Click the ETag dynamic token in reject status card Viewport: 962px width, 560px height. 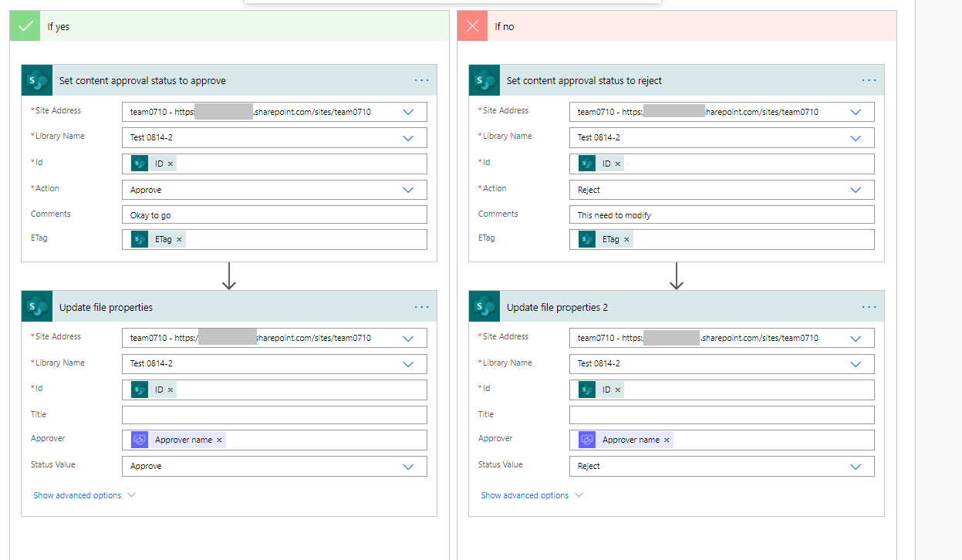tap(605, 240)
